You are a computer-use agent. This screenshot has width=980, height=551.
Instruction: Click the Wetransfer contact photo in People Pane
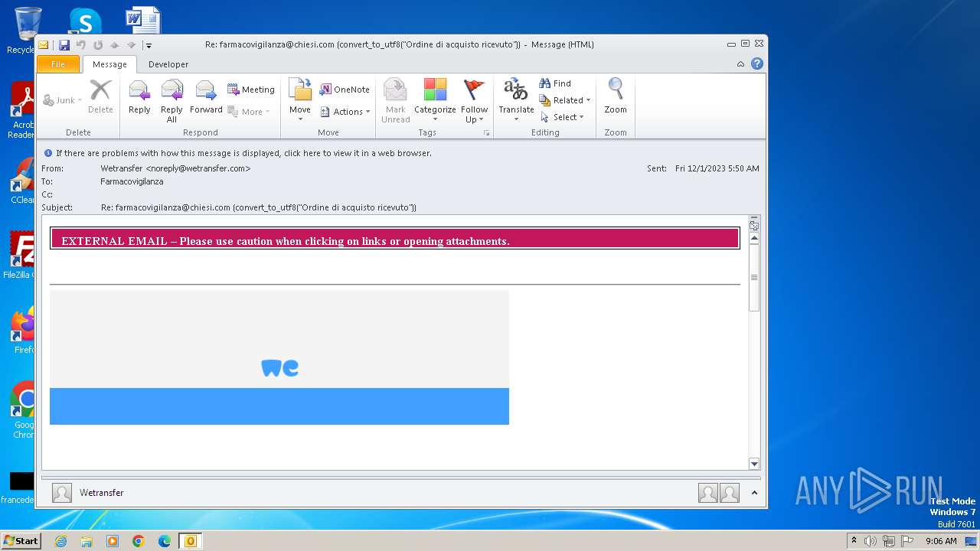click(62, 493)
